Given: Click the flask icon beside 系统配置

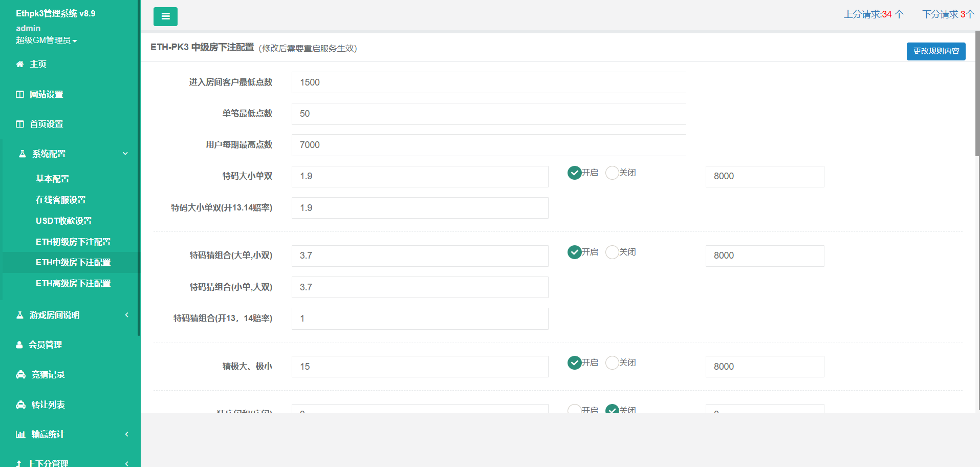Looking at the screenshot, I should [23, 154].
